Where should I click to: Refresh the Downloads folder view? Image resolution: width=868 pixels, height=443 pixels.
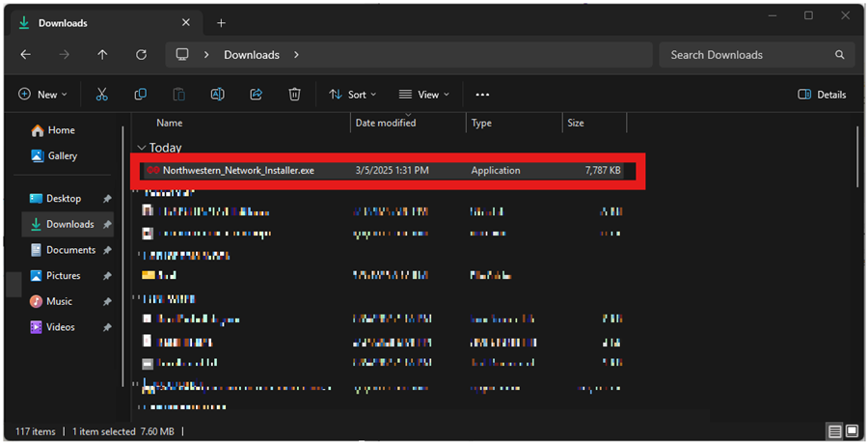[x=142, y=55]
